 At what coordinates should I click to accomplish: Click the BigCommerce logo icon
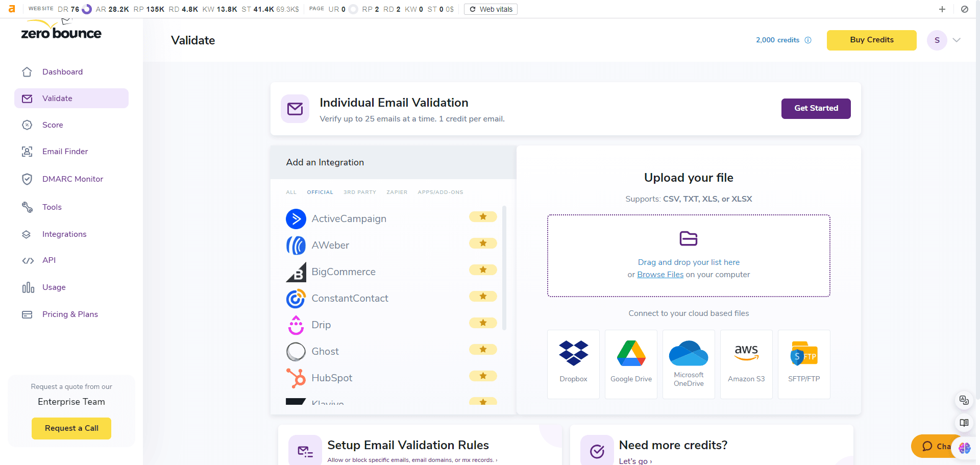[x=296, y=272]
